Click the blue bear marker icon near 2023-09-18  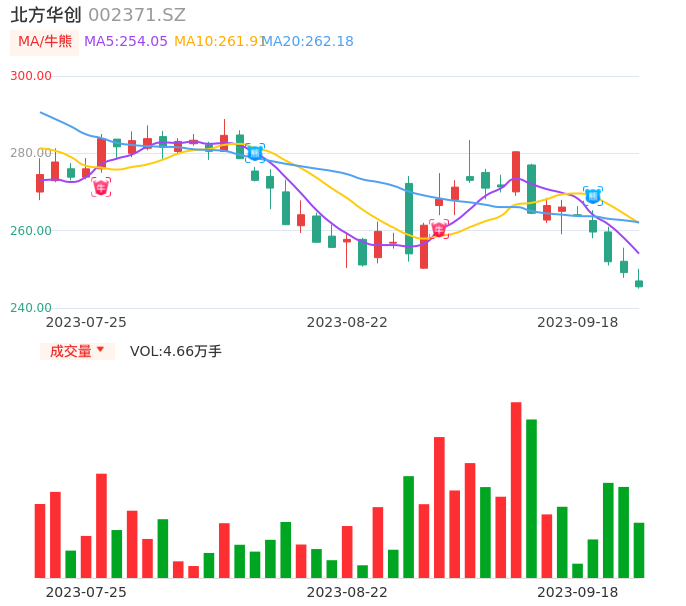[593, 196]
